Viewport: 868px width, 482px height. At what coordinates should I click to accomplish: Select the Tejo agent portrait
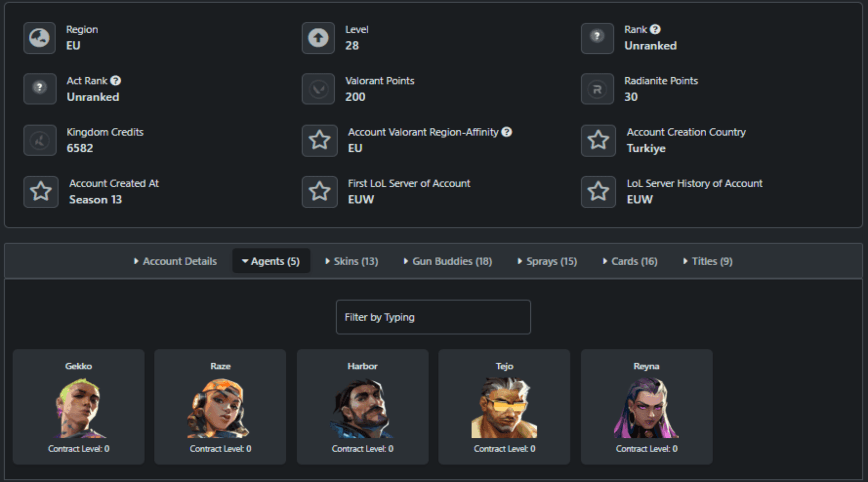[x=504, y=408]
